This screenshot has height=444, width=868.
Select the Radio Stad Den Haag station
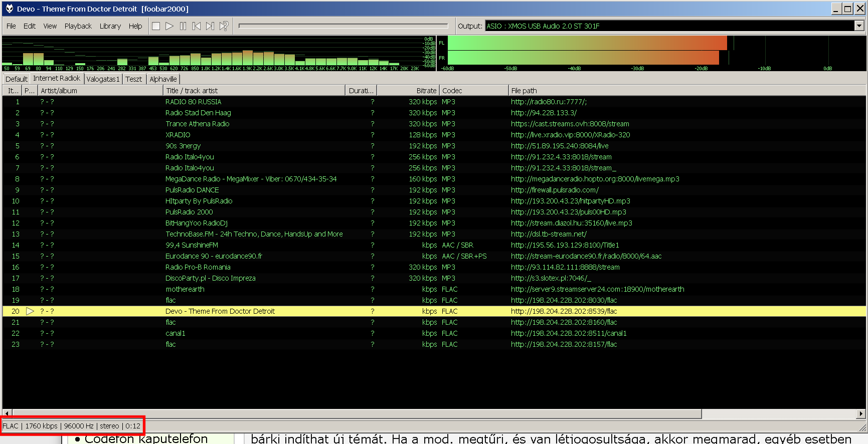click(434, 113)
